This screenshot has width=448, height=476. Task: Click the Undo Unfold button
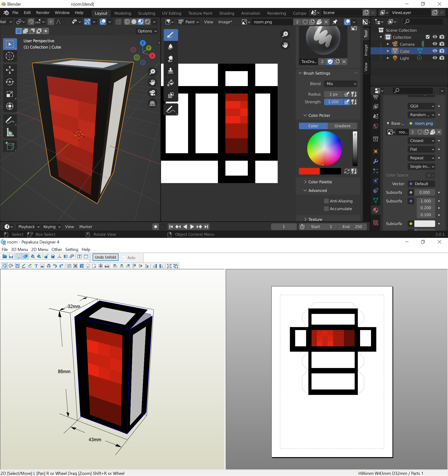(105, 257)
